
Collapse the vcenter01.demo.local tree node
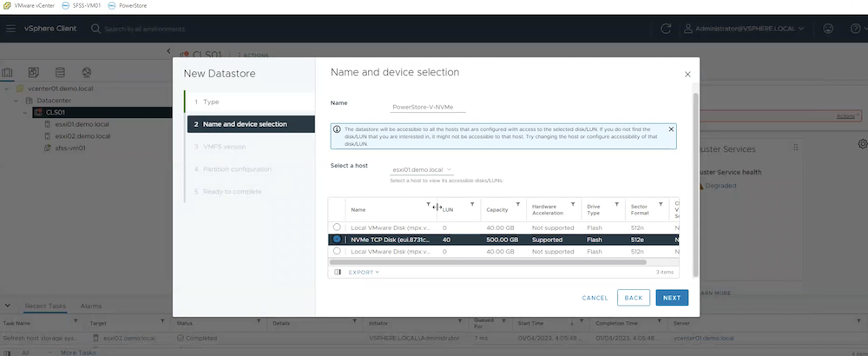click(x=7, y=89)
